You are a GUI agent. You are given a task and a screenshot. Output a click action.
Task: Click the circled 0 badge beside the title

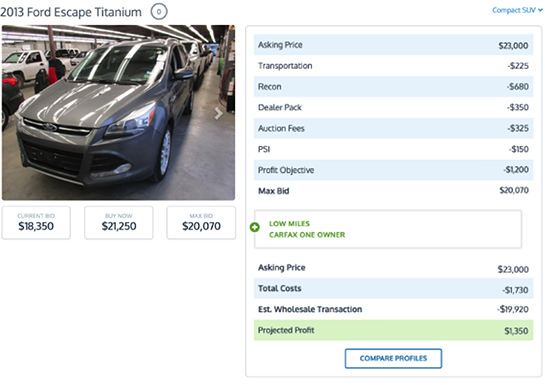[x=159, y=11]
